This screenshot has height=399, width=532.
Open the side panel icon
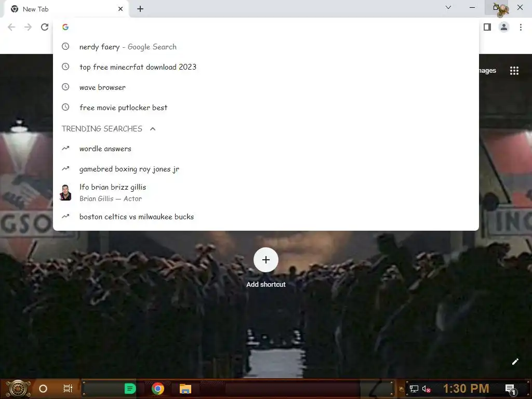pos(487,27)
